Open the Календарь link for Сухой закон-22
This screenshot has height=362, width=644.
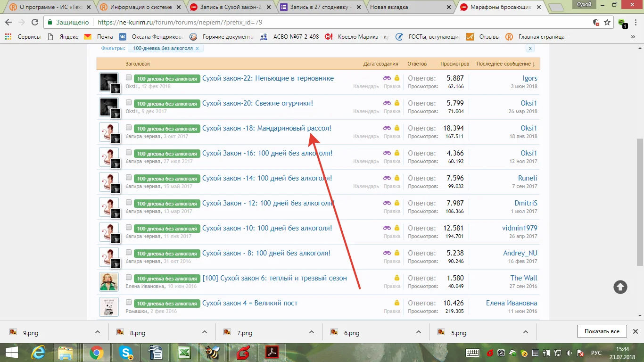pyautogui.click(x=366, y=86)
